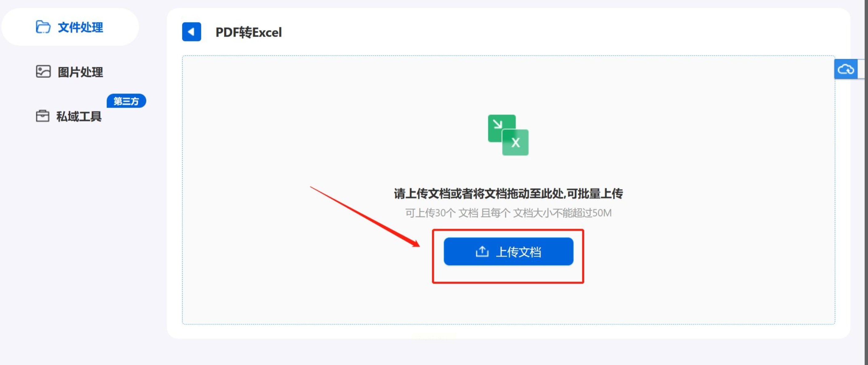The height and width of the screenshot is (365, 868).
Task: Click the PDF转Excel page title
Action: pos(248,32)
